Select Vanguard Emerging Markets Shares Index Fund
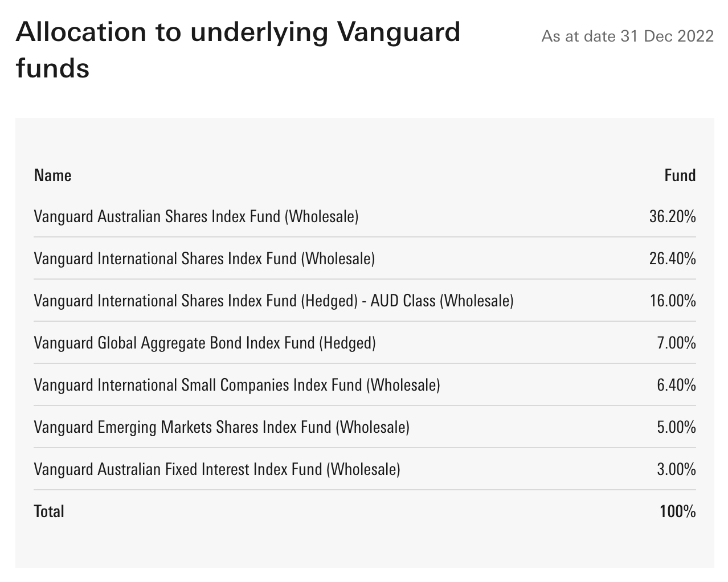728x582 pixels. point(222,427)
